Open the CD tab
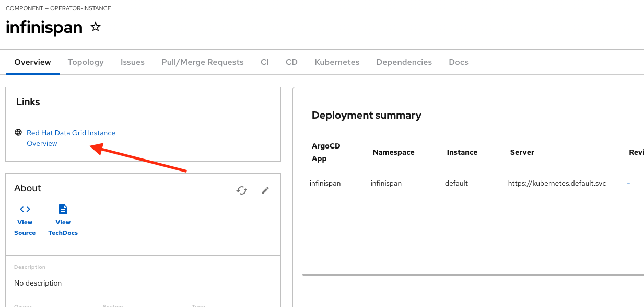Viewport: 644px width, 307px height. click(x=291, y=62)
